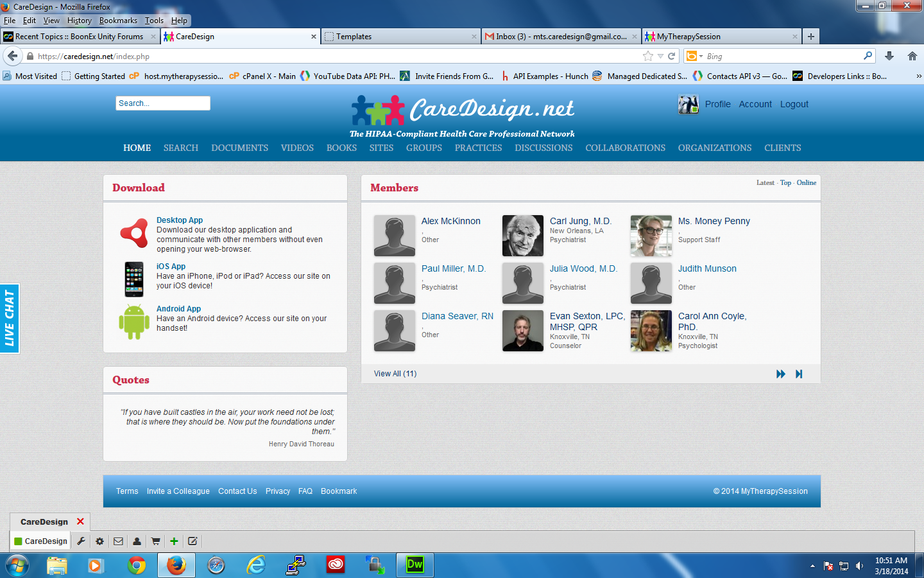924x578 pixels.
Task: Jump to last page of members
Action: [799, 374]
